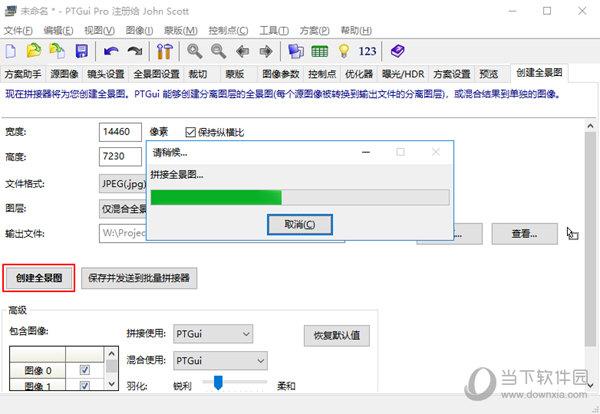
Task: Switch to the 镜头设置 tab
Action: point(106,74)
